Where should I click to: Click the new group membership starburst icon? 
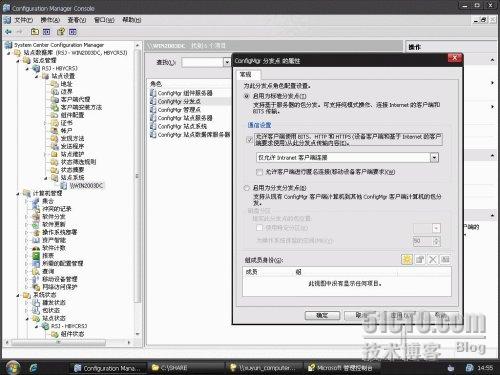point(407,259)
